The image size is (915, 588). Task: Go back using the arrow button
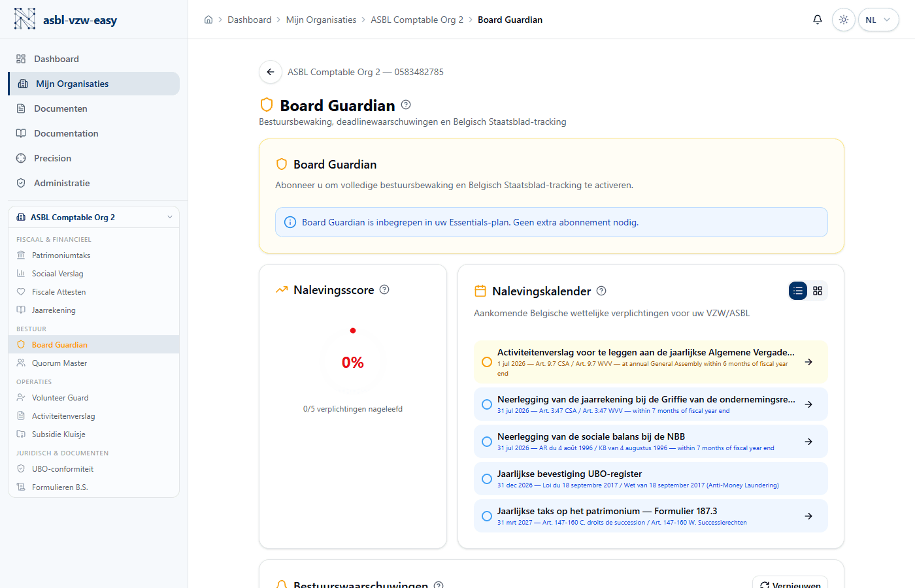coord(271,72)
